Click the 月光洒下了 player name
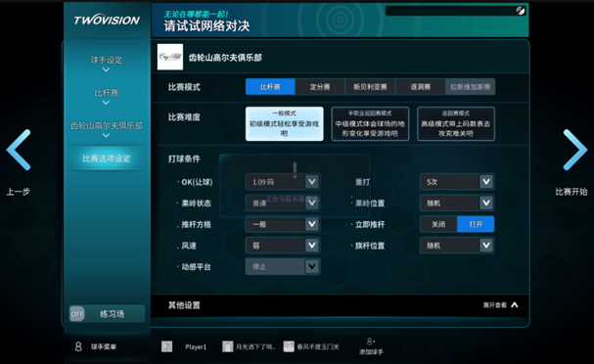This screenshot has width=594, height=364. (x=255, y=346)
